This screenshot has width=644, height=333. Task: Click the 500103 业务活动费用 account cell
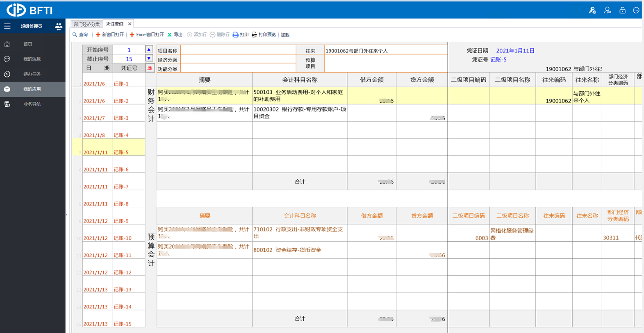[x=300, y=95]
